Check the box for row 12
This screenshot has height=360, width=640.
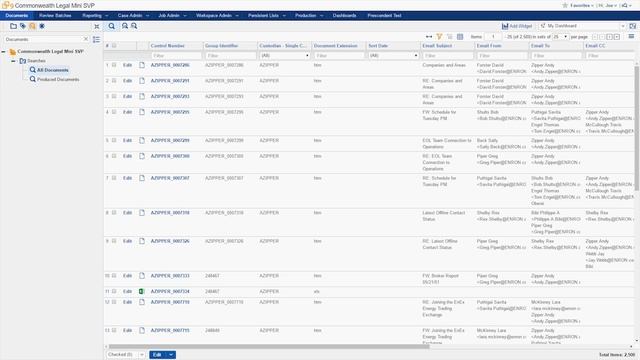click(114, 302)
